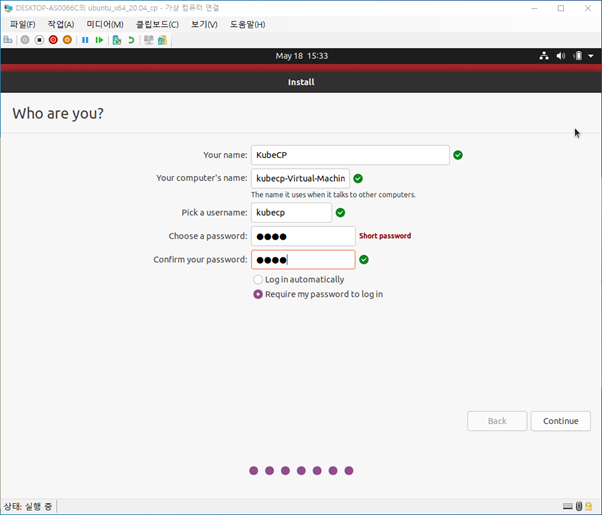Click the mouse icon in the status bar
This screenshot has width=602, height=515.
click(579, 506)
